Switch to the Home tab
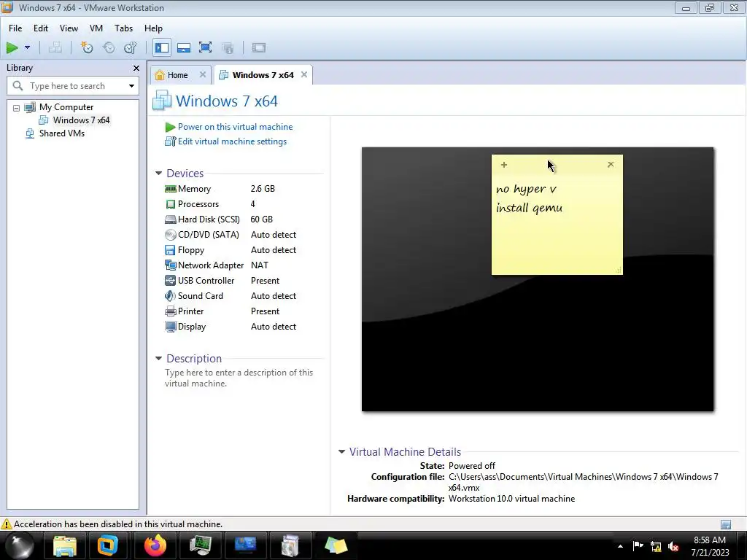Screen dimensions: 747x560 tap(177, 75)
